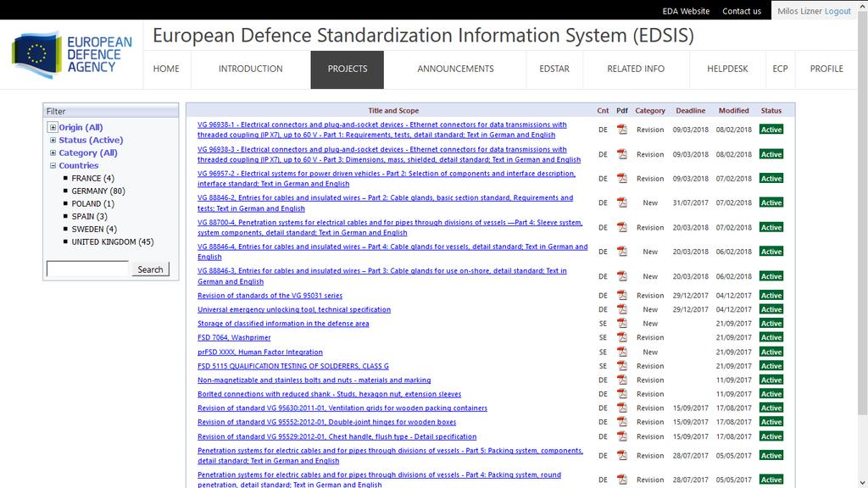Open PDF for VG 88846-3 row
Screen dimensions: 868x488
pos(622,276)
